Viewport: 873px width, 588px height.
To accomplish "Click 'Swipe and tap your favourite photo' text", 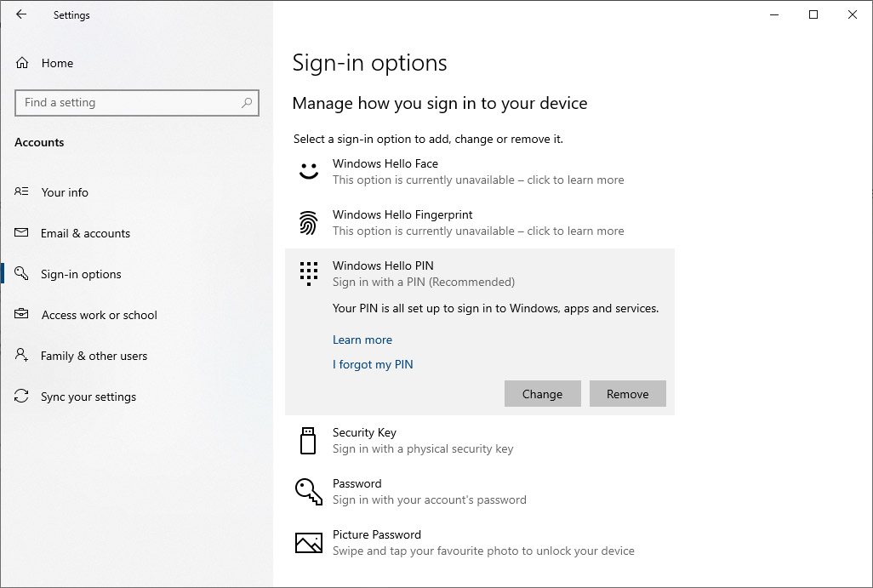I will (483, 551).
